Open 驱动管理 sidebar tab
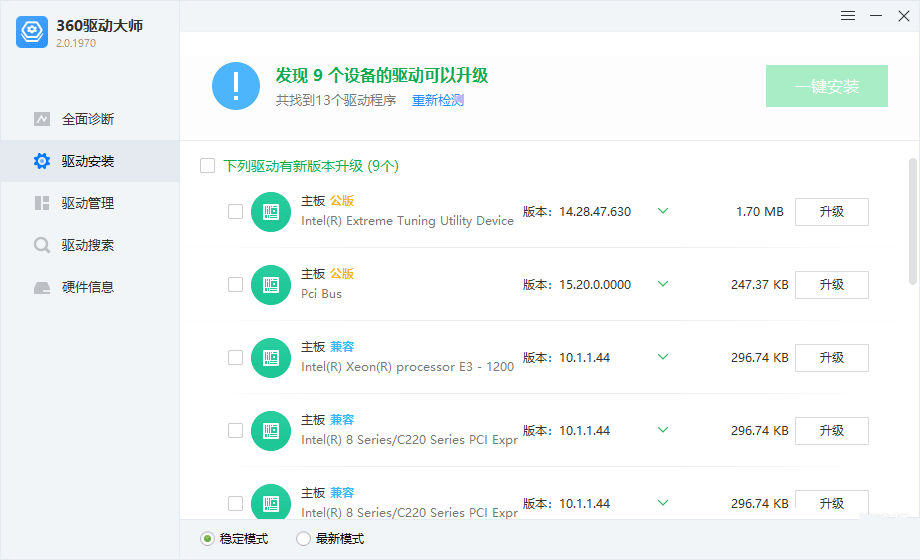920x560 pixels. tap(90, 203)
